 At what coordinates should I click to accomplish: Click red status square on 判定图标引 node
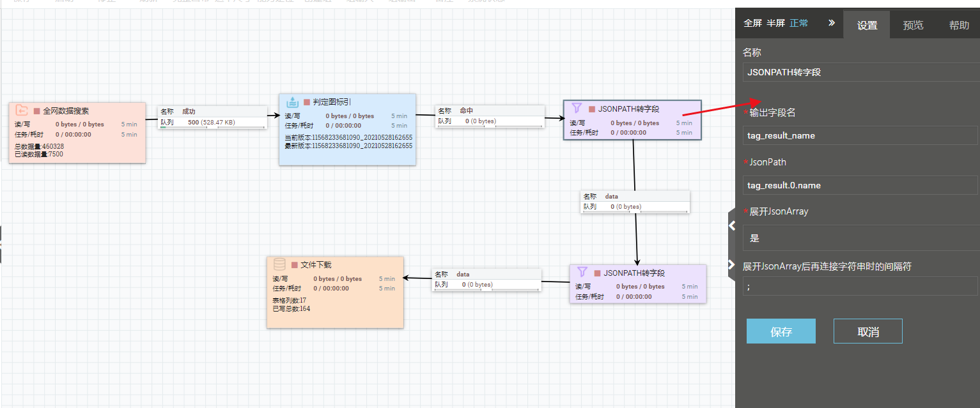[307, 102]
